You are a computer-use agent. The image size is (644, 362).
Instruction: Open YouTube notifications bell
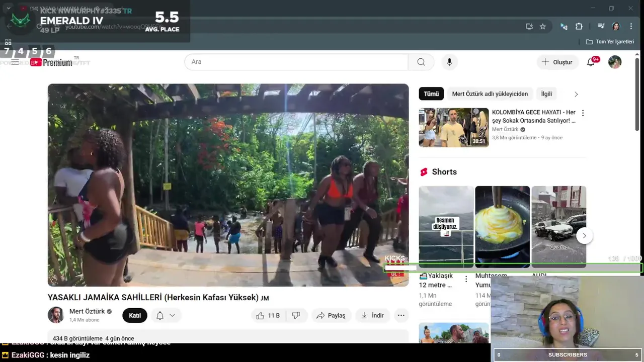pyautogui.click(x=591, y=62)
